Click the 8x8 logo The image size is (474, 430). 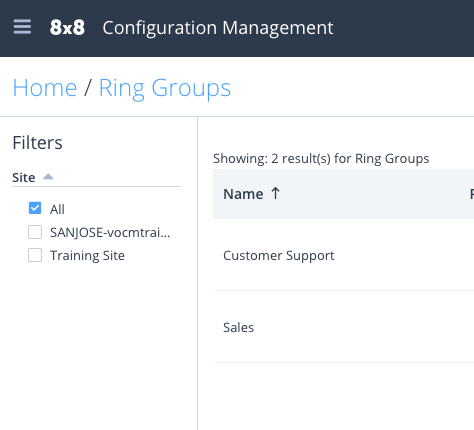point(67,27)
